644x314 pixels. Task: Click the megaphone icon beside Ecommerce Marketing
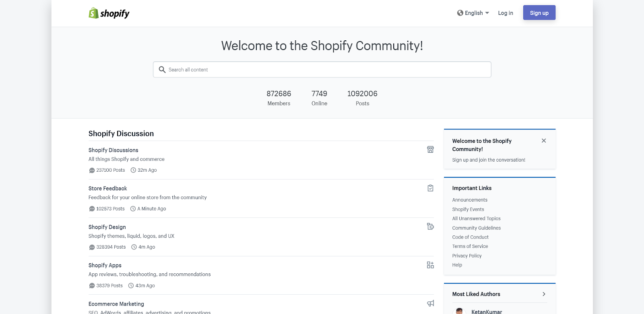click(430, 303)
